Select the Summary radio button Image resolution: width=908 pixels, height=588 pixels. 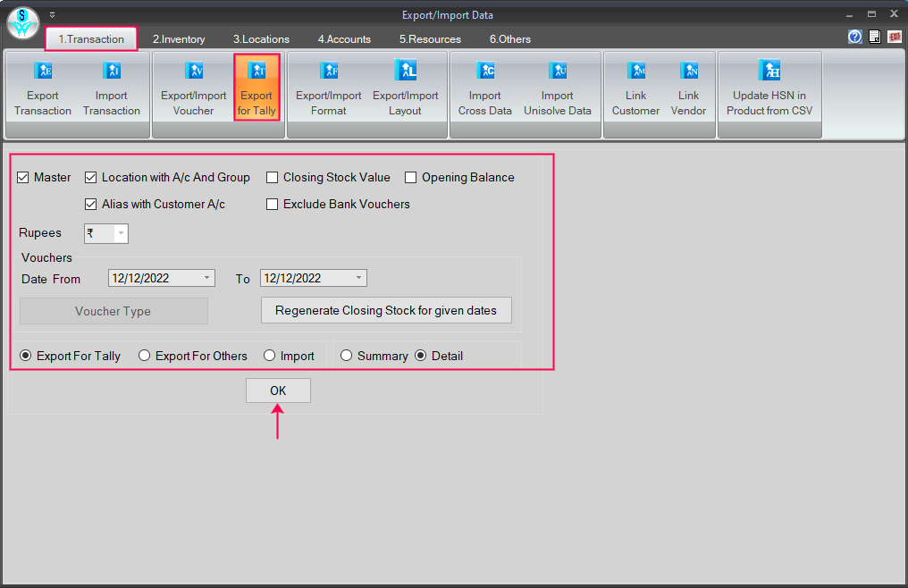point(346,356)
